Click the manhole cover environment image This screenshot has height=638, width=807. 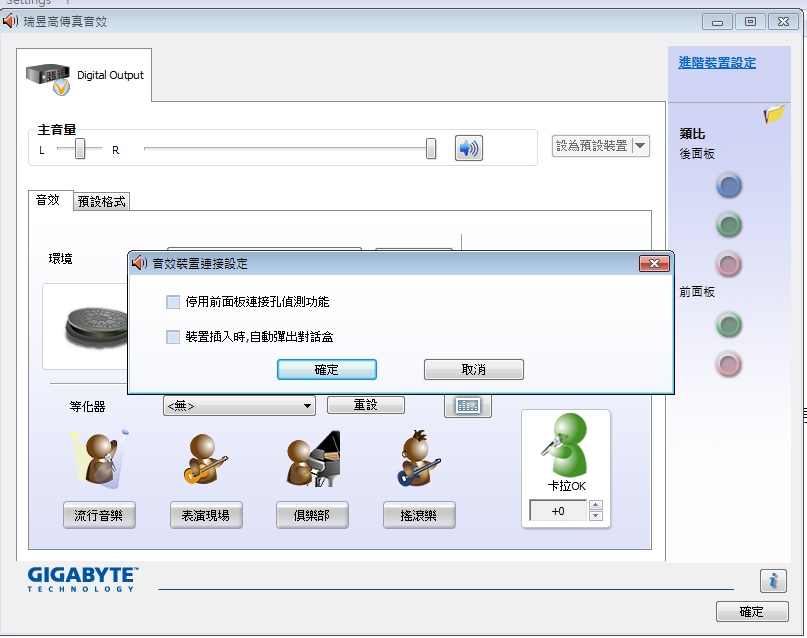[x=97, y=326]
